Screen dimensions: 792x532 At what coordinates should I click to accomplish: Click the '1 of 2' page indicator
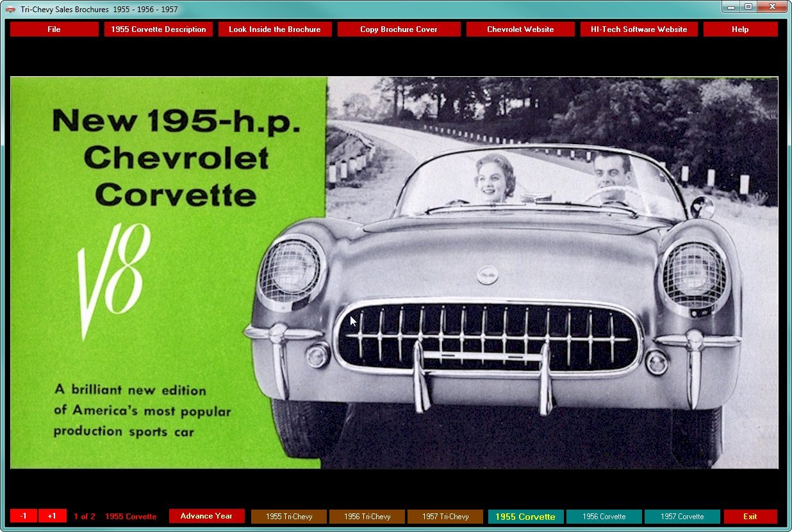[x=85, y=517]
